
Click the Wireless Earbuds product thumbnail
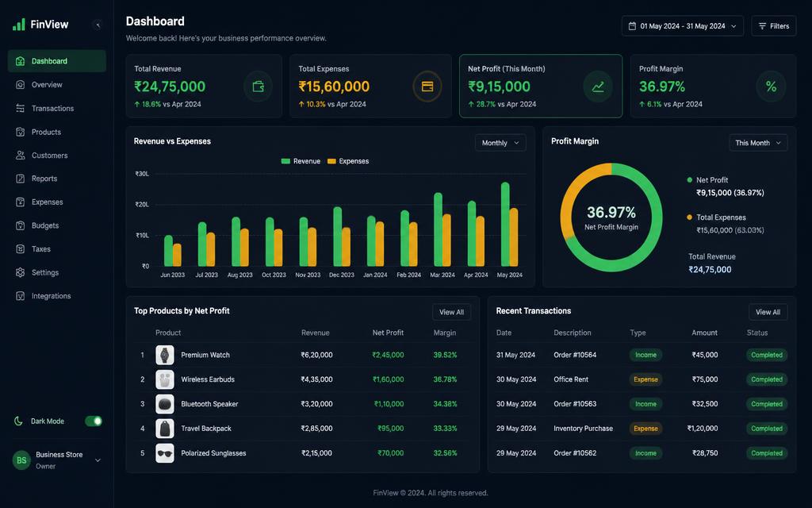point(165,379)
